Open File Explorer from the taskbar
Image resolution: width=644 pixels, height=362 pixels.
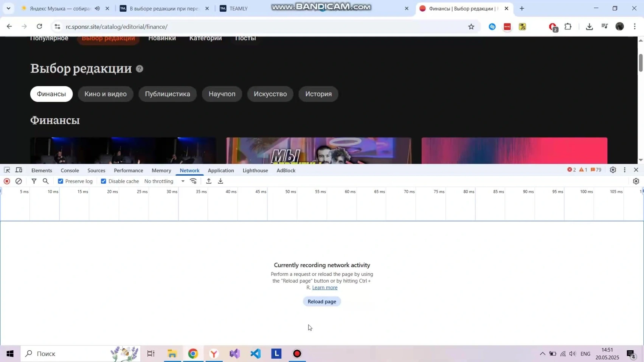click(172, 354)
